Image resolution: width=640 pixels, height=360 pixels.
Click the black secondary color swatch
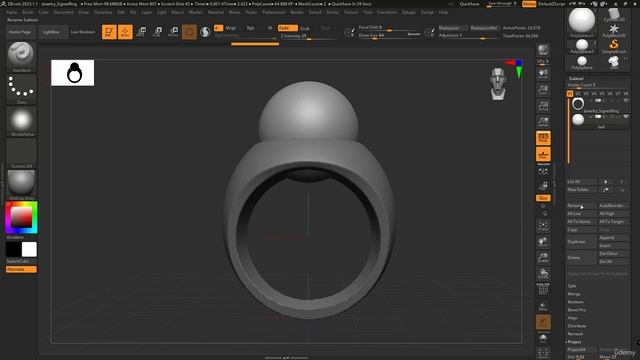13,249
